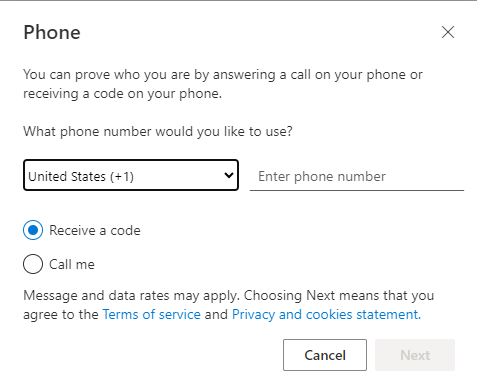Click the "Receive a code" option label
Screen dimensions: 477x385
95,230
